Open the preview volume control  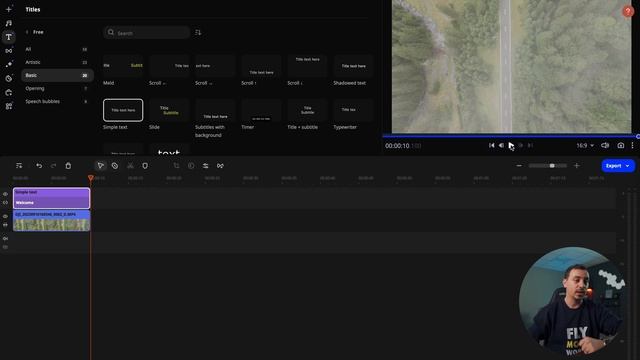tap(605, 145)
